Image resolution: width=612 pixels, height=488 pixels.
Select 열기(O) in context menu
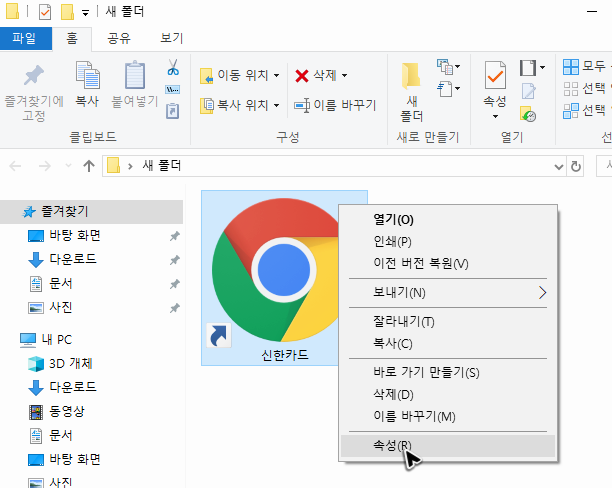[x=448, y=219]
